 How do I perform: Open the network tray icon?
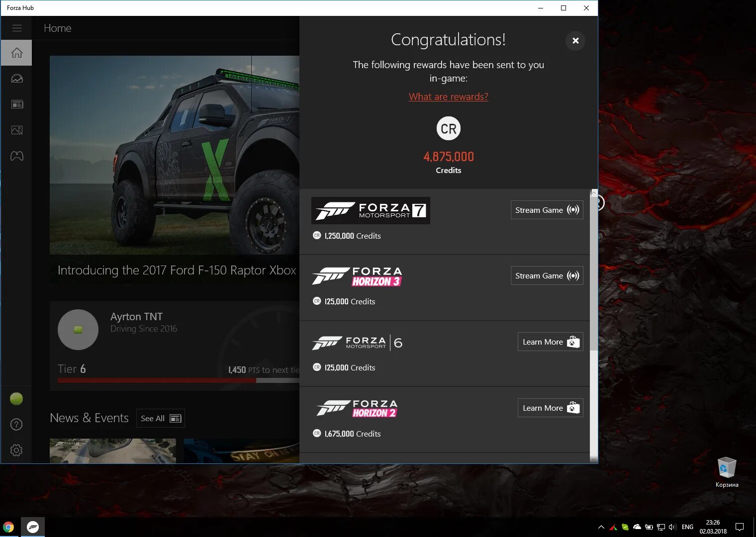661,527
